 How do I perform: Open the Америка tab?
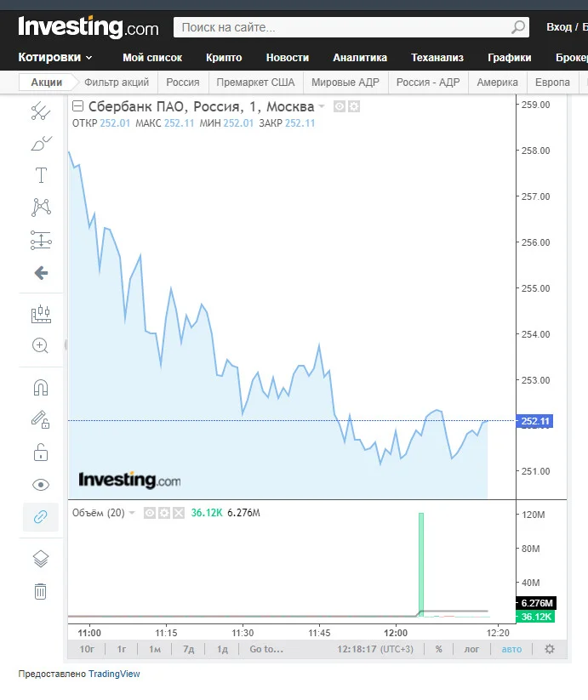pos(497,83)
